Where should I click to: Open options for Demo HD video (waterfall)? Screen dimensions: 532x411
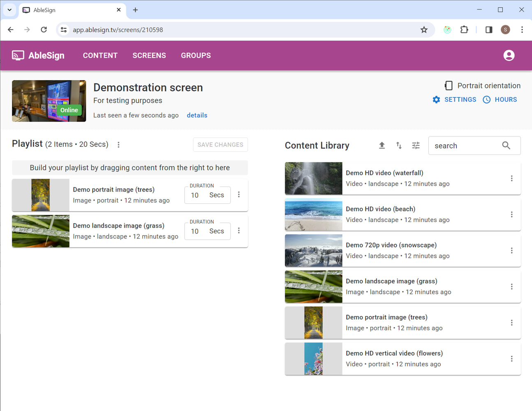512,178
